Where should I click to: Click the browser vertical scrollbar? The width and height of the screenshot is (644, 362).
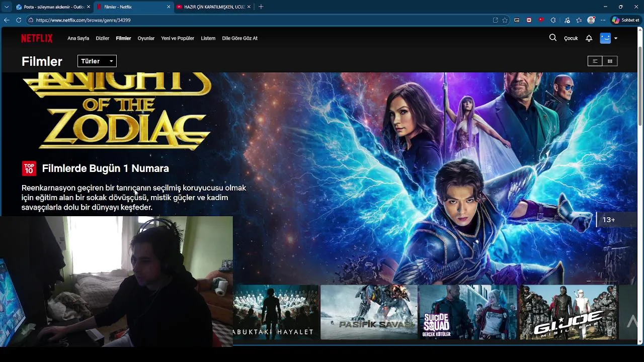pos(640,86)
